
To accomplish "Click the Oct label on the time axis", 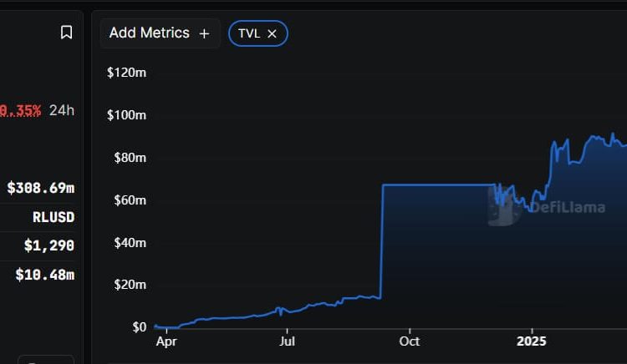I will (409, 341).
